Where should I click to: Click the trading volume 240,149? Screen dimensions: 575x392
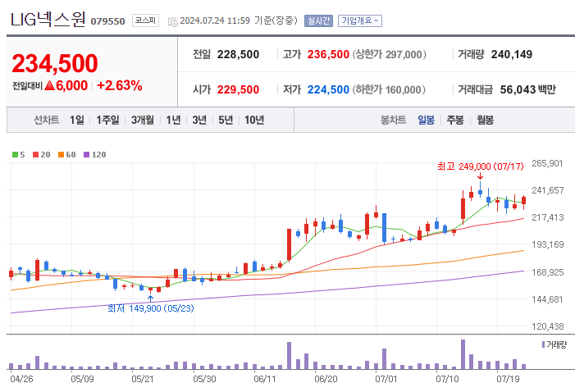pos(512,54)
